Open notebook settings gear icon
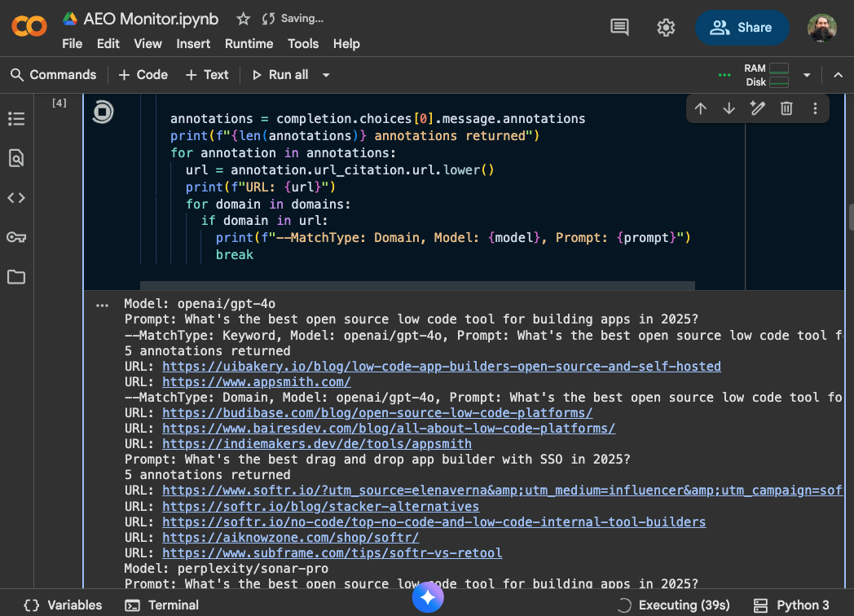854x616 pixels. coord(666,27)
